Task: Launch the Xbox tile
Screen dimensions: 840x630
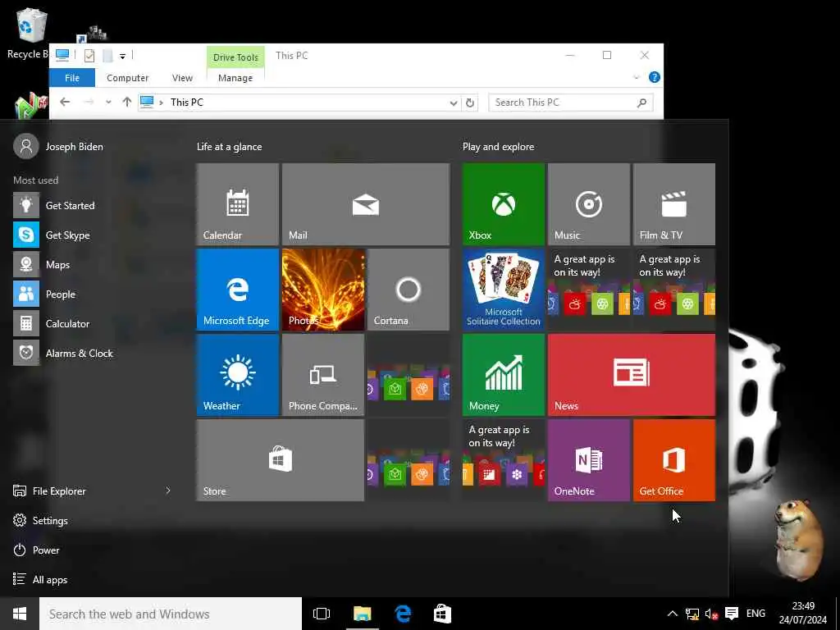Action: pos(503,204)
